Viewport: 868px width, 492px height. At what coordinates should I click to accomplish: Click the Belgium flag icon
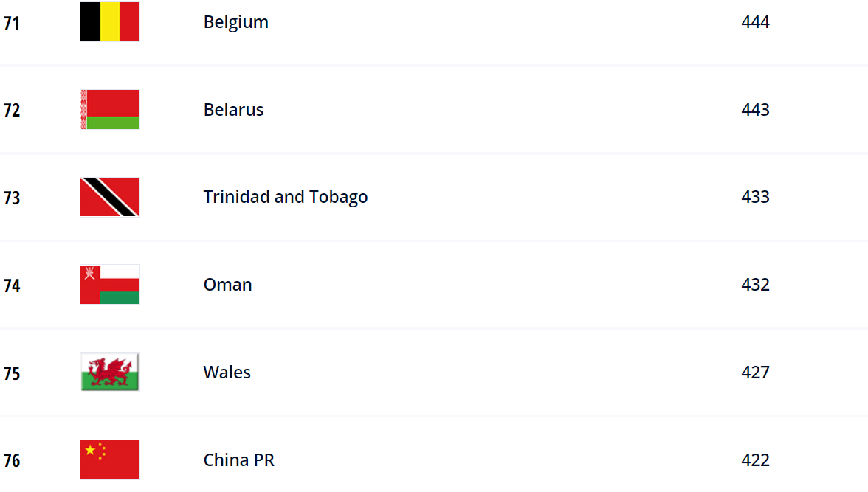click(109, 21)
